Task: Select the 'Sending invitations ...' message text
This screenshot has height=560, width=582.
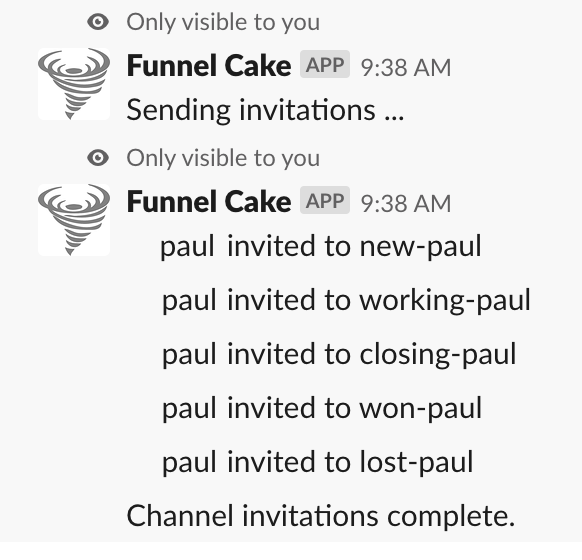Action: pos(265,110)
